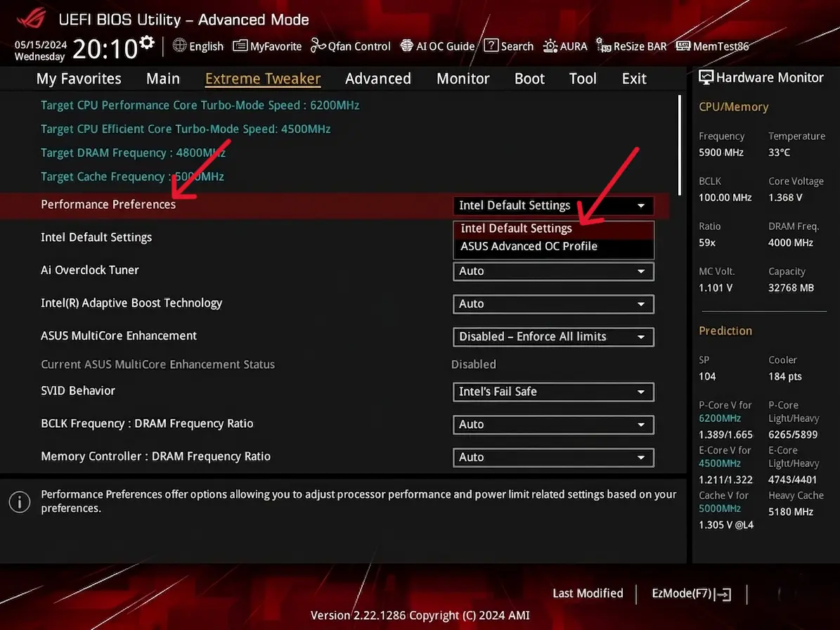
Task: Open the MyFavorite icon in top bar
Action: [240, 46]
